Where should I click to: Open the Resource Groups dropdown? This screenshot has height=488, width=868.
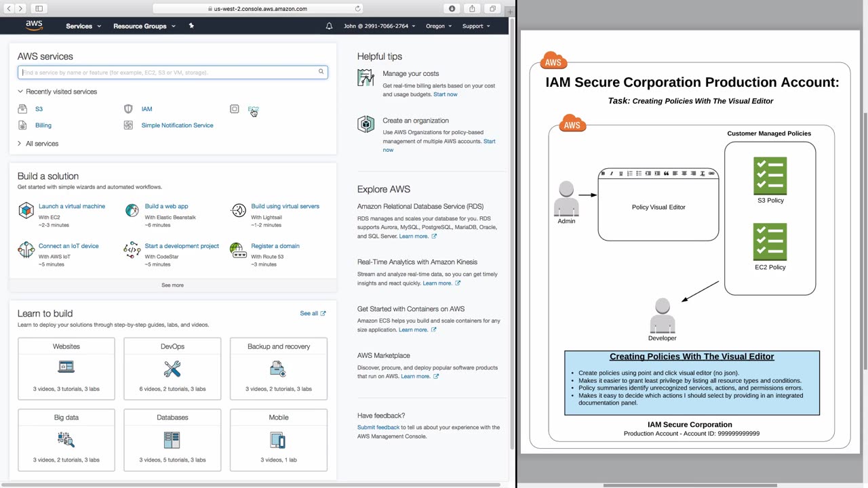(144, 26)
